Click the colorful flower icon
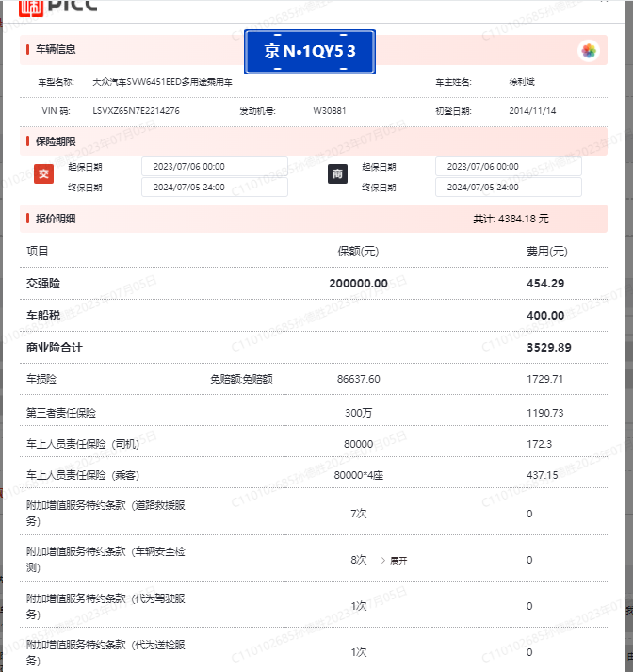 click(x=589, y=51)
